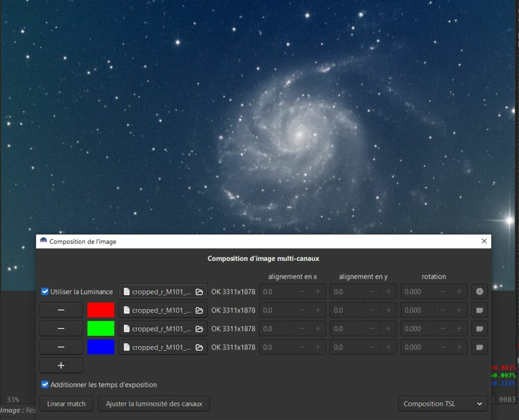Click the round icon button on luminance row
The width and height of the screenshot is (519, 420).
(x=479, y=292)
